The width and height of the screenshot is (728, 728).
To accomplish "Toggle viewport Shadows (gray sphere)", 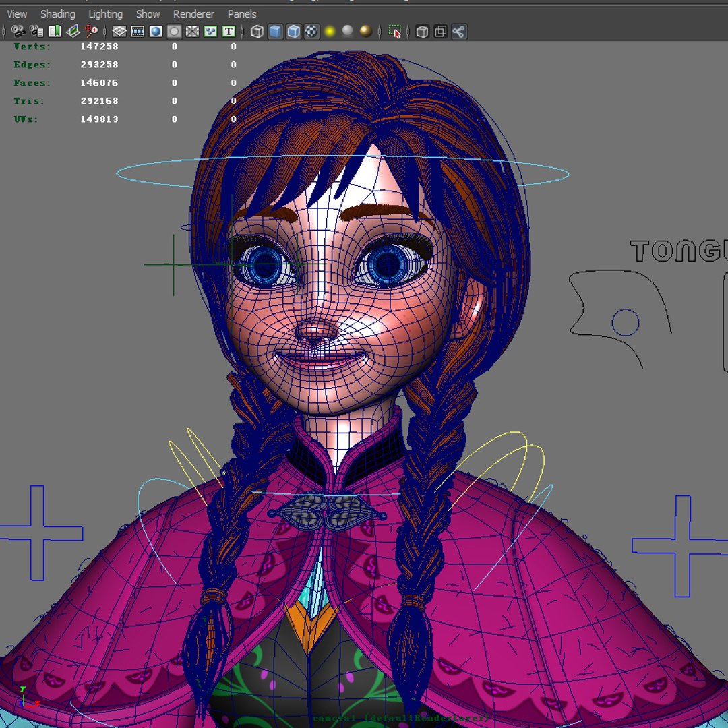I will (x=348, y=32).
